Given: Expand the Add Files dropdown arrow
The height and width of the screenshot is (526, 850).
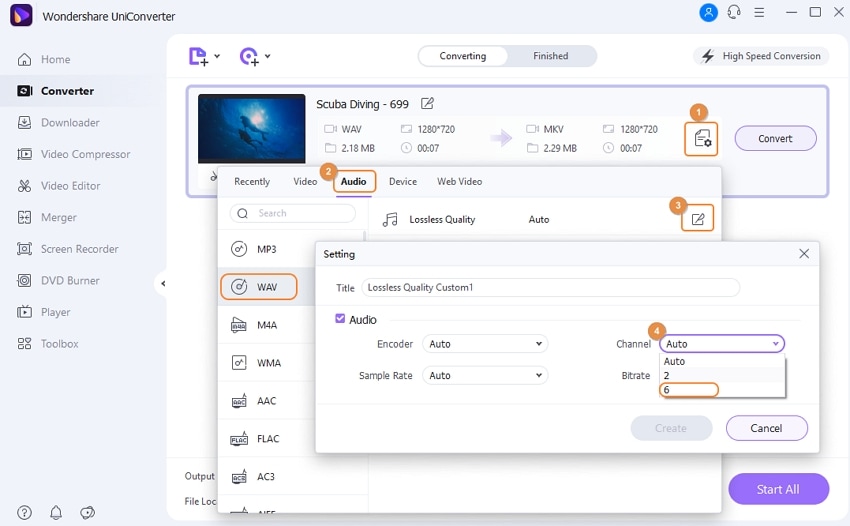Looking at the screenshot, I should point(217,56).
